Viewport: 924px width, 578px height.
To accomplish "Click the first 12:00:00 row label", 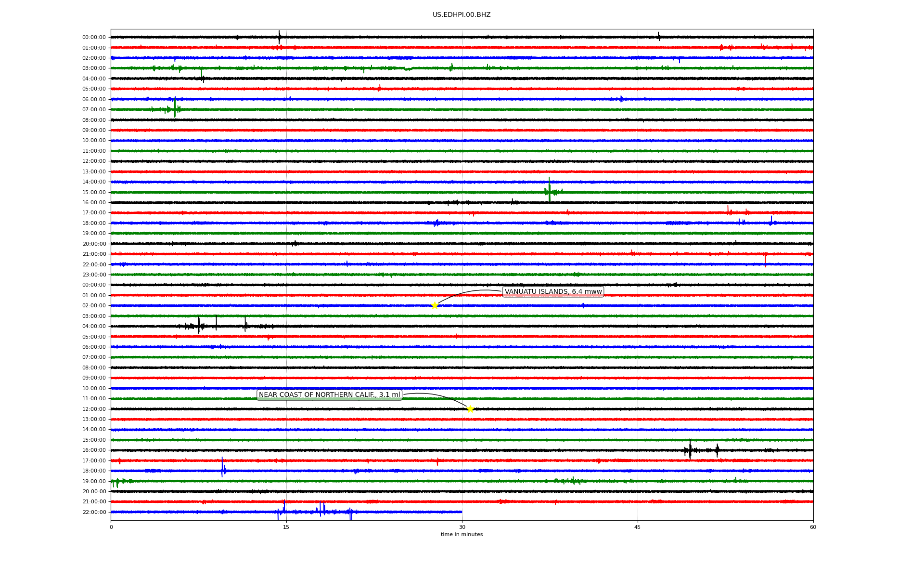I will point(94,161).
